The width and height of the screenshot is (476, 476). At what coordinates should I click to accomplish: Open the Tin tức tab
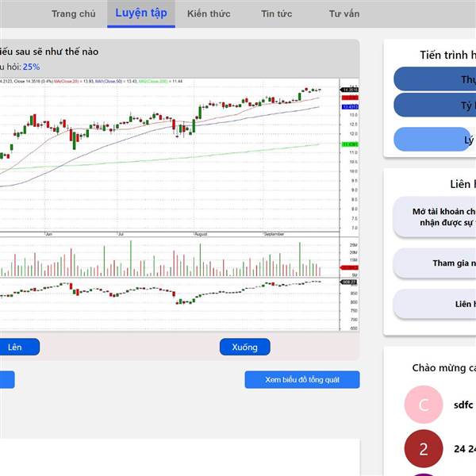coord(277,14)
